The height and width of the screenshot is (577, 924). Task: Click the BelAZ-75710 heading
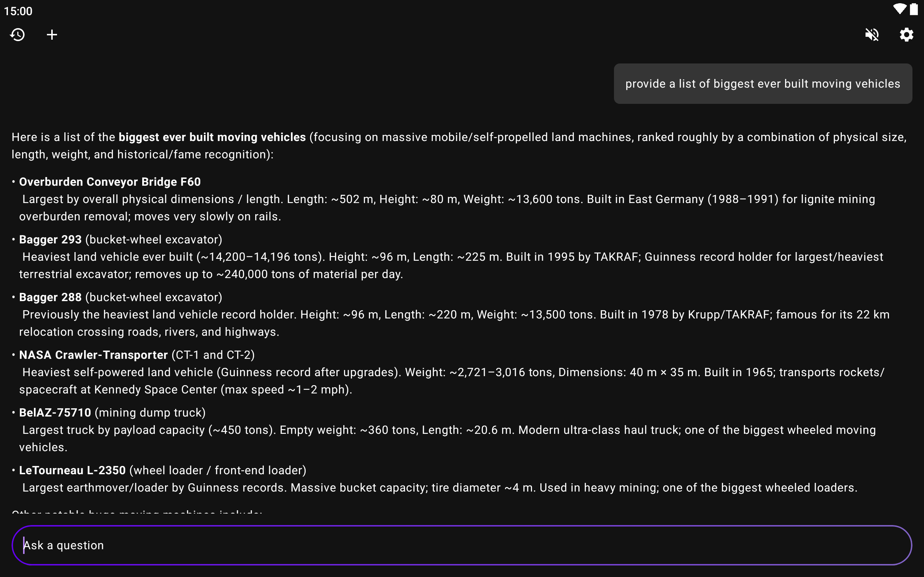55,413
